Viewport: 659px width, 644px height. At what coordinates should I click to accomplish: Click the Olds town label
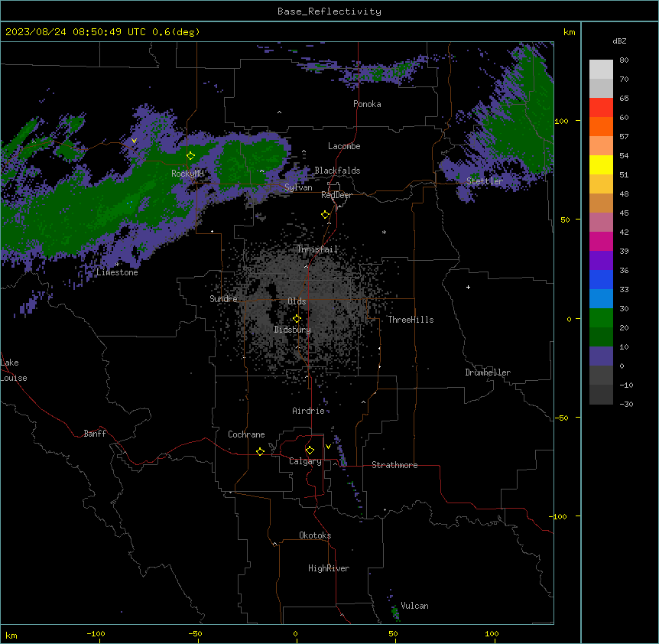297,301
